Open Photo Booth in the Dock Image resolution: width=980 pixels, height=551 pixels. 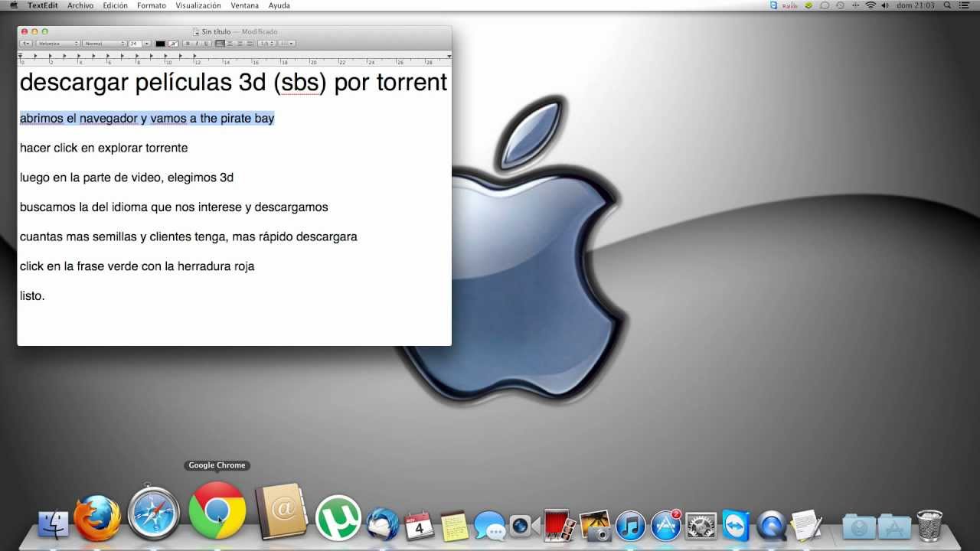[560, 525]
